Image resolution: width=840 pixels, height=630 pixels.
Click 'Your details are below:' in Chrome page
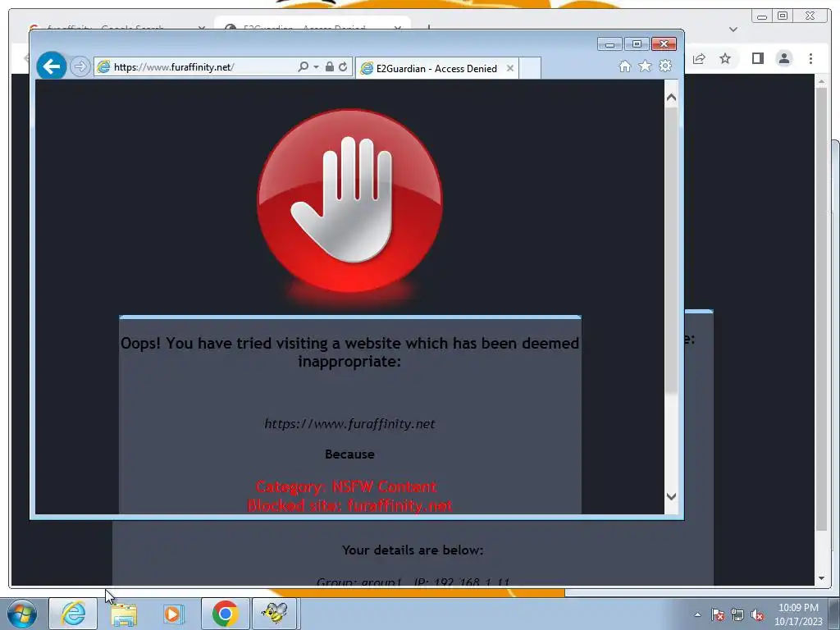pyautogui.click(x=413, y=550)
